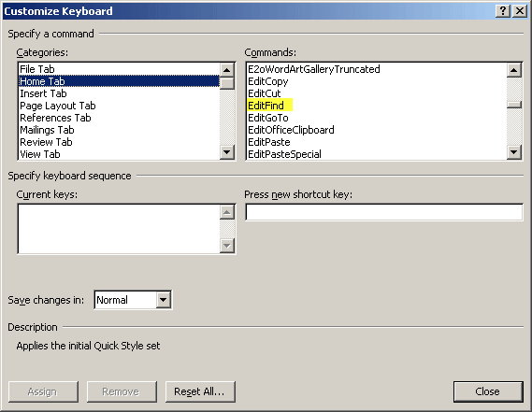The image size is (532, 412).
Task: Click Categories list scroll down arrow
Action: tap(226, 152)
